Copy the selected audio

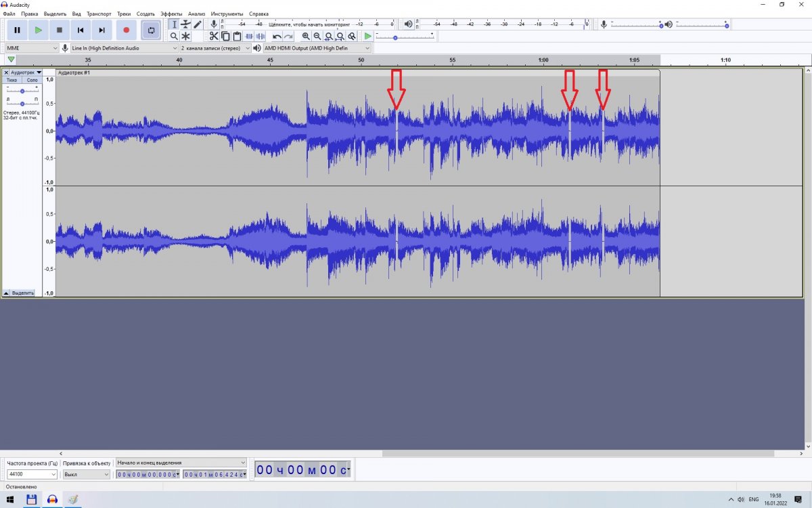[225, 36]
